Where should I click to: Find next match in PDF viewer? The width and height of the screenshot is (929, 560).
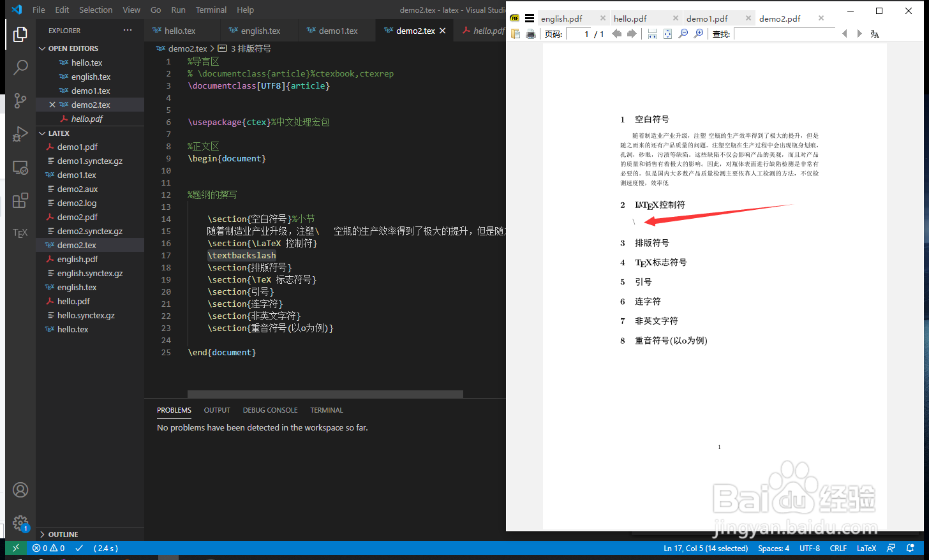[859, 34]
